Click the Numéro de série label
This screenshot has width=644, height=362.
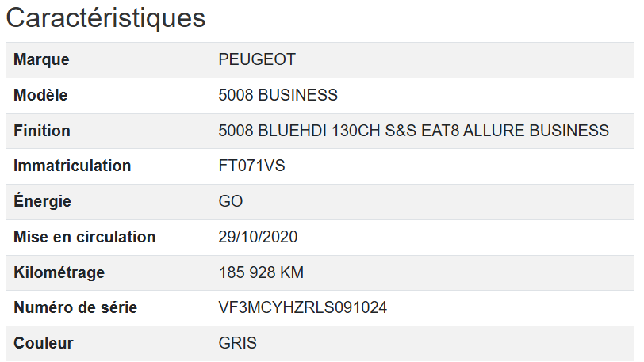click(75, 308)
